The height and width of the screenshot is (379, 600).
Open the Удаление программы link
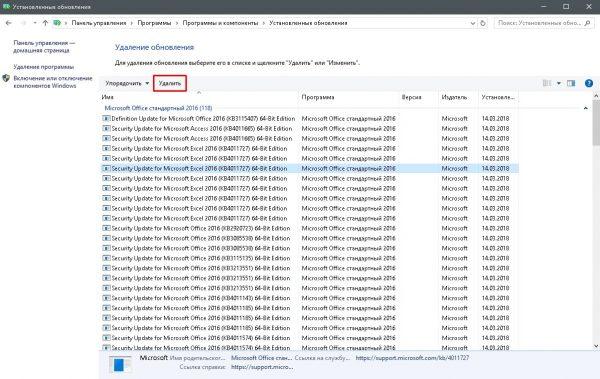(x=44, y=67)
